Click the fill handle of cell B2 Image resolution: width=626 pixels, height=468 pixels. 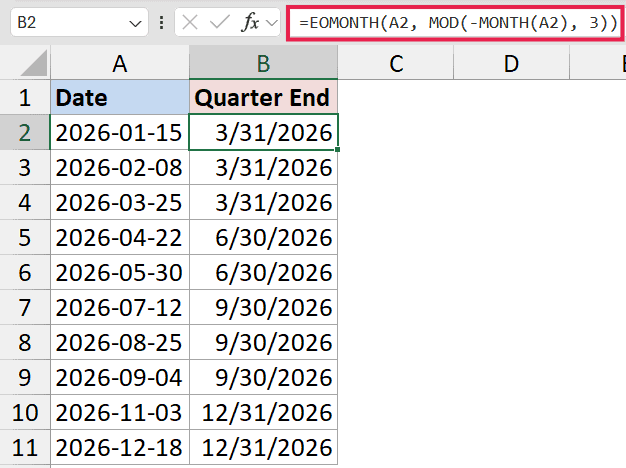(338, 149)
